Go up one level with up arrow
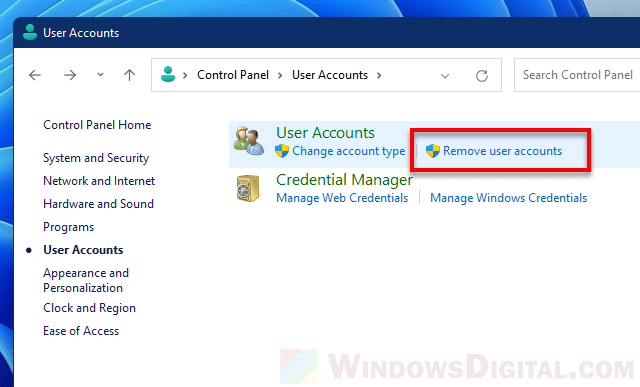Image resolution: width=640 pixels, height=387 pixels. coord(129,75)
